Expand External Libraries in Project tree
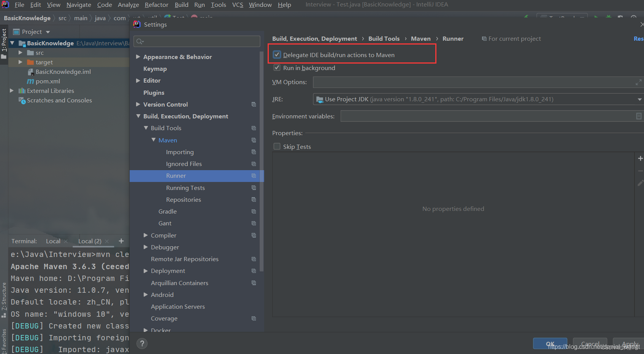Viewport: 644px width, 354px height. tap(11, 91)
